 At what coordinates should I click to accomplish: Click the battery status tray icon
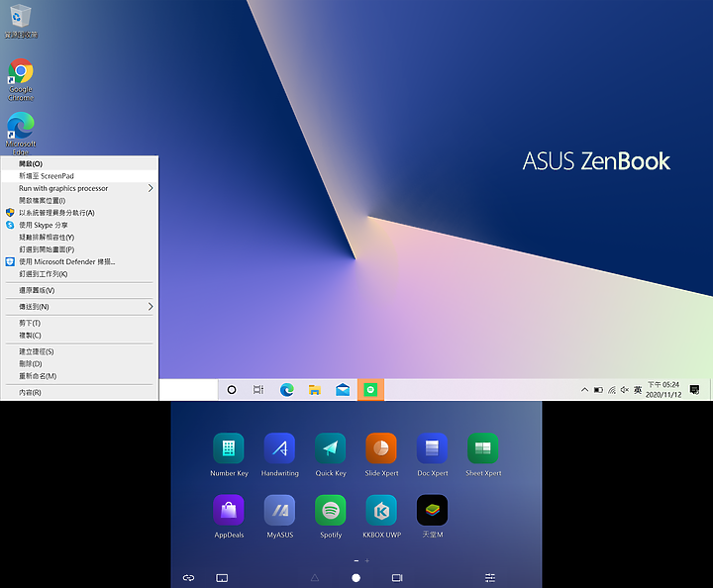point(598,389)
